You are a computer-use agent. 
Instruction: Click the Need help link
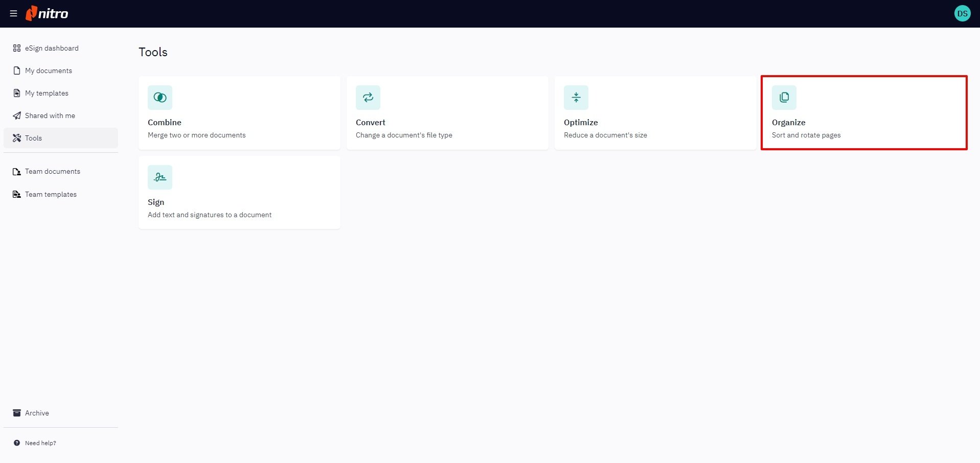40,443
